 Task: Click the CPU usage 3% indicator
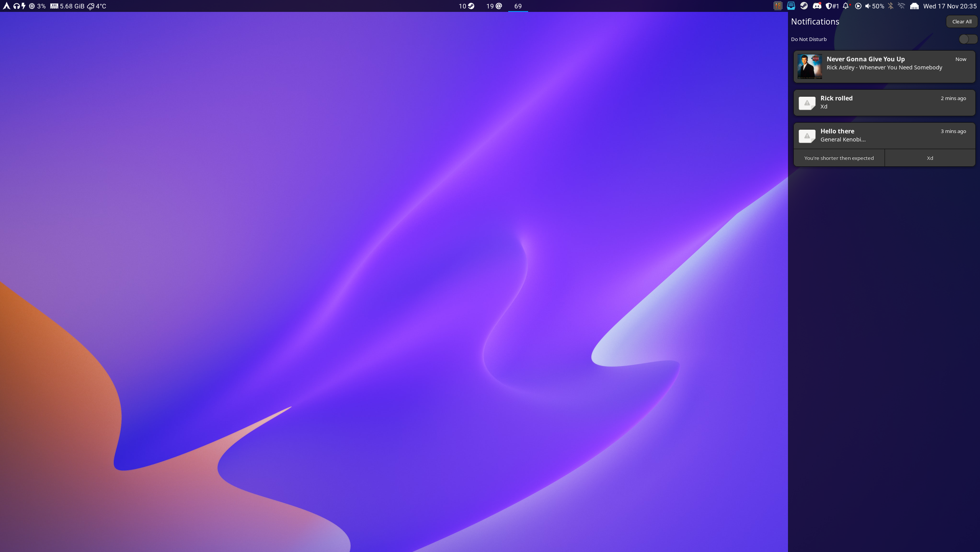click(x=37, y=6)
